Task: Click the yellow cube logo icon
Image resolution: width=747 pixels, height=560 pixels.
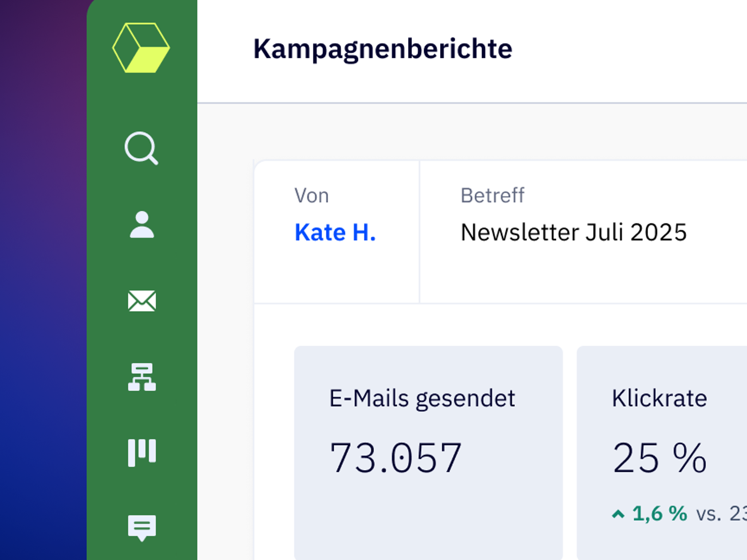Action: (141, 48)
